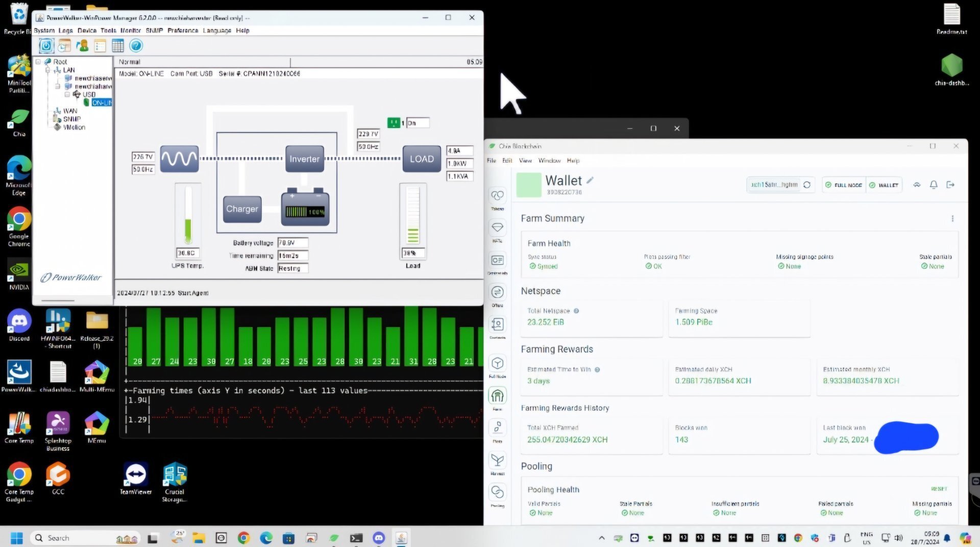The width and height of the screenshot is (980, 547).
Task: Open the Logs menu in WinPower
Action: tap(65, 31)
